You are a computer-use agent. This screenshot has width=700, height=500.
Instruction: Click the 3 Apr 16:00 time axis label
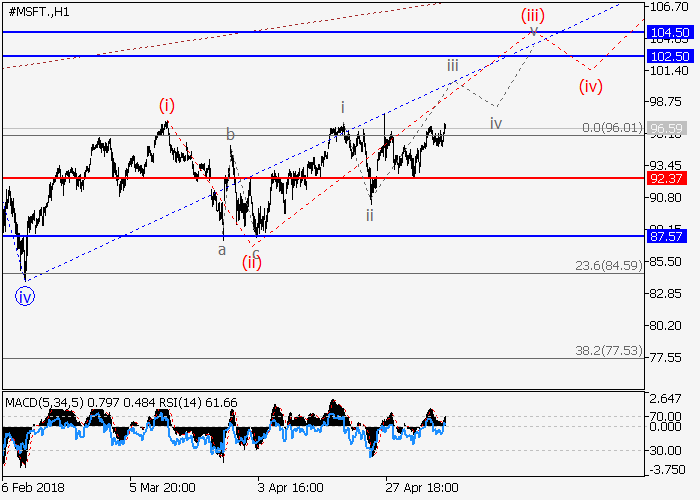click(x=290, y=488)
